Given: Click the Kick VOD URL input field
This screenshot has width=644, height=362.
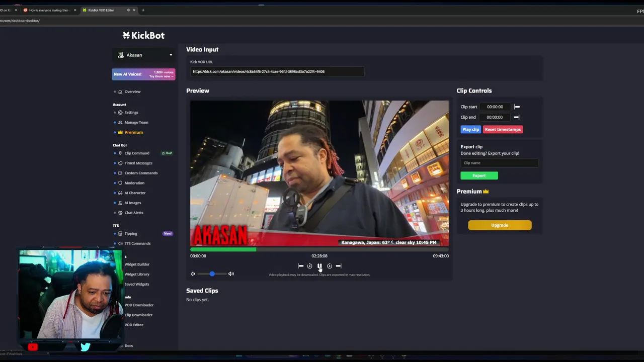Looking at the screenshot, I should pos(277,71).
